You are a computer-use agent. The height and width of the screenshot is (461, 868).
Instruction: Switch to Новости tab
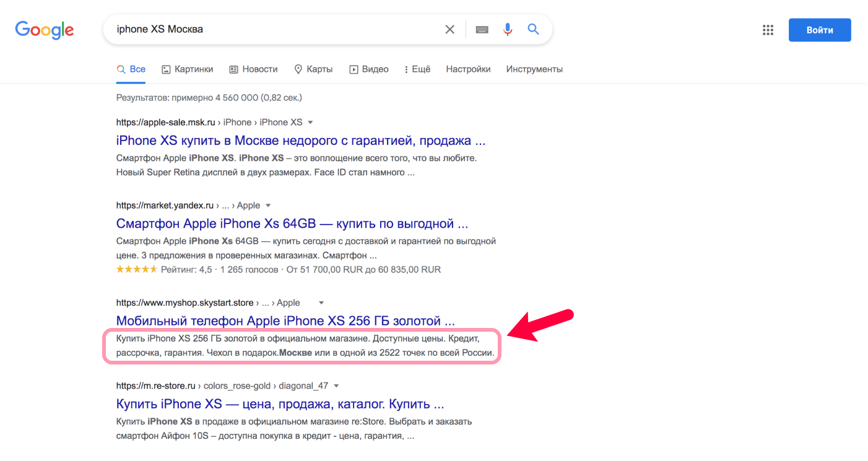pyautogui.click(x=253, y=69)
